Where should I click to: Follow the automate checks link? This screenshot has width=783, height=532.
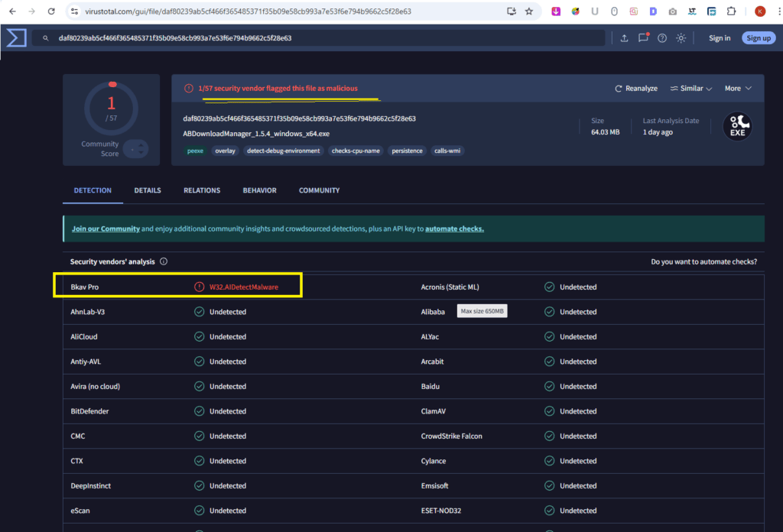[x=454, y=229]
